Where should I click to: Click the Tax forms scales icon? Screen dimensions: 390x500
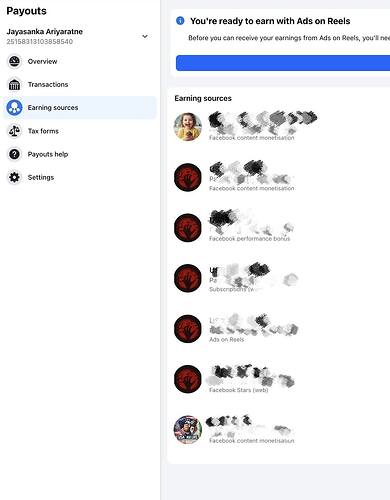(x=14, y=131)
